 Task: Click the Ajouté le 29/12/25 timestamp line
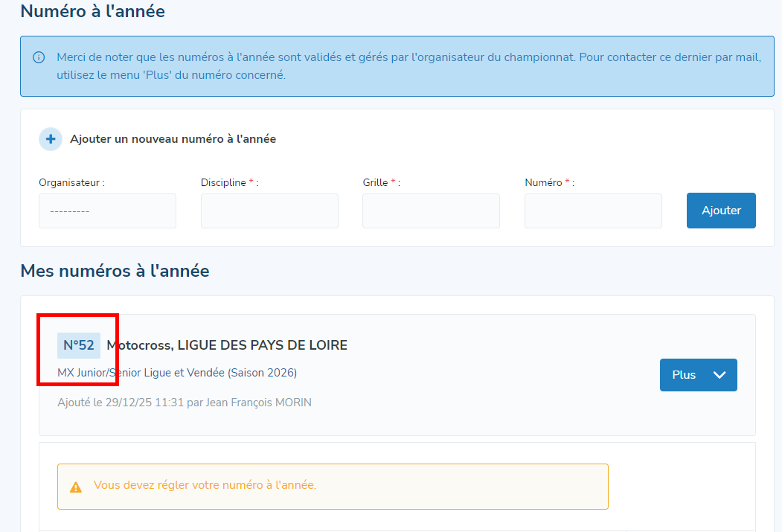(x=185, y=403)
